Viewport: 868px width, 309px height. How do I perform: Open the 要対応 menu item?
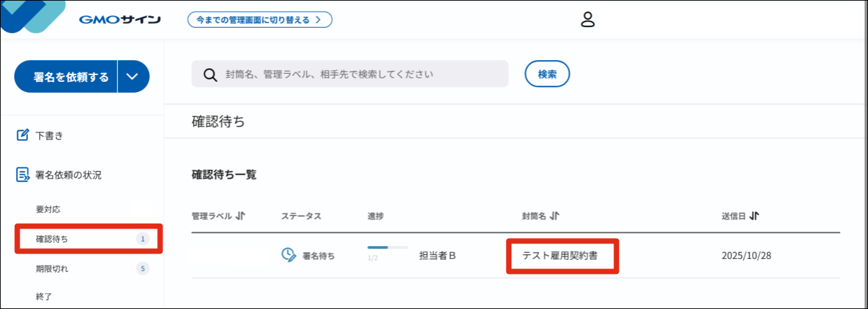click(x=48, y=209)
